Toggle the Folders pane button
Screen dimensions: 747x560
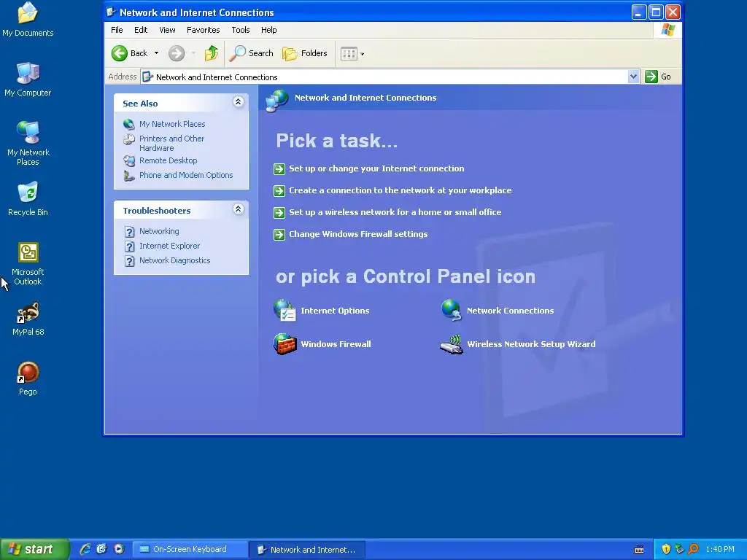[305, 53]
